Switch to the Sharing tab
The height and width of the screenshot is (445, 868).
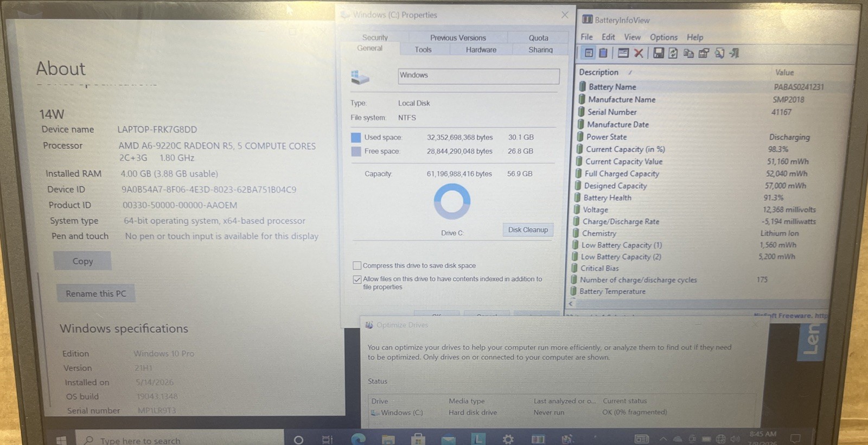(x=540, y=49)
